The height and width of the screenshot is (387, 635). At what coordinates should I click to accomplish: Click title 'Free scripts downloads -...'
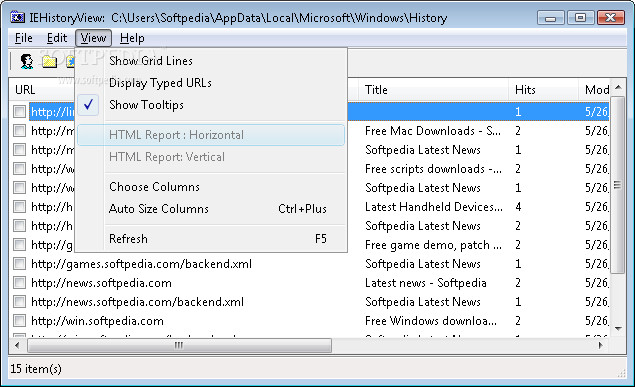point(433,169)
